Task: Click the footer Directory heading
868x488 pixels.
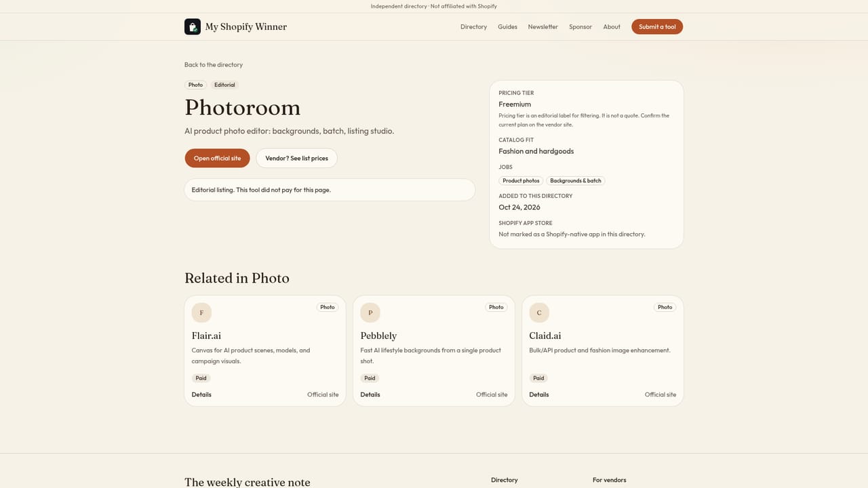Action: pyautogui.click(x=505, y=480)
